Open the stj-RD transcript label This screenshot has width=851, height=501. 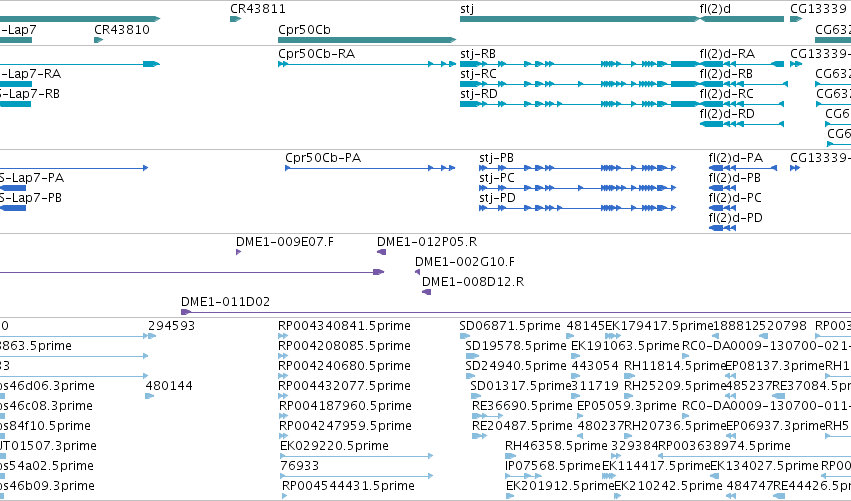pyautogui.click(x=478, y=94)
